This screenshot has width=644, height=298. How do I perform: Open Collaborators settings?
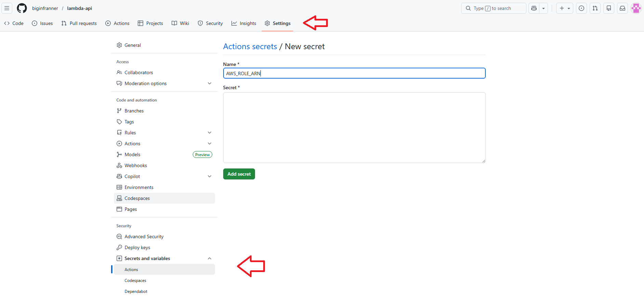164,72
